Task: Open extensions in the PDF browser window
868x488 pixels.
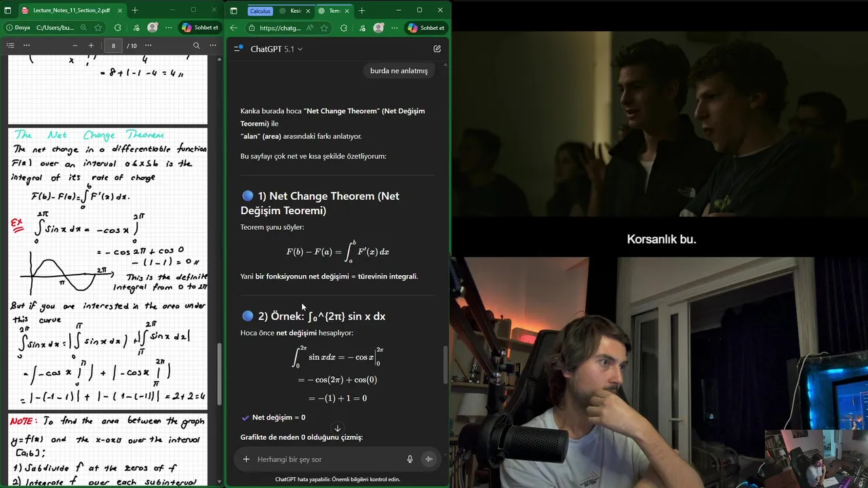Action: (118, 28)
